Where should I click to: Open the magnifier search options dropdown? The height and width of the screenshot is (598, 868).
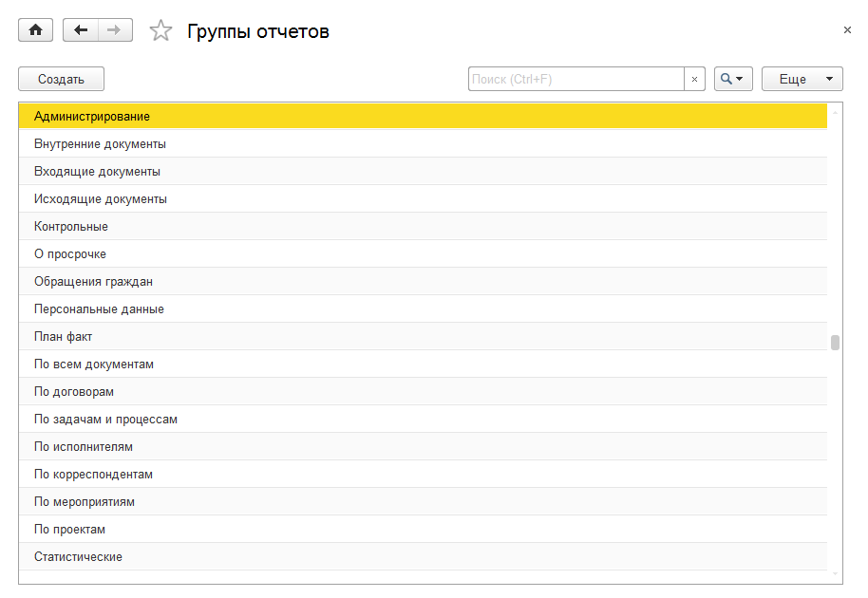pos(733,80)
